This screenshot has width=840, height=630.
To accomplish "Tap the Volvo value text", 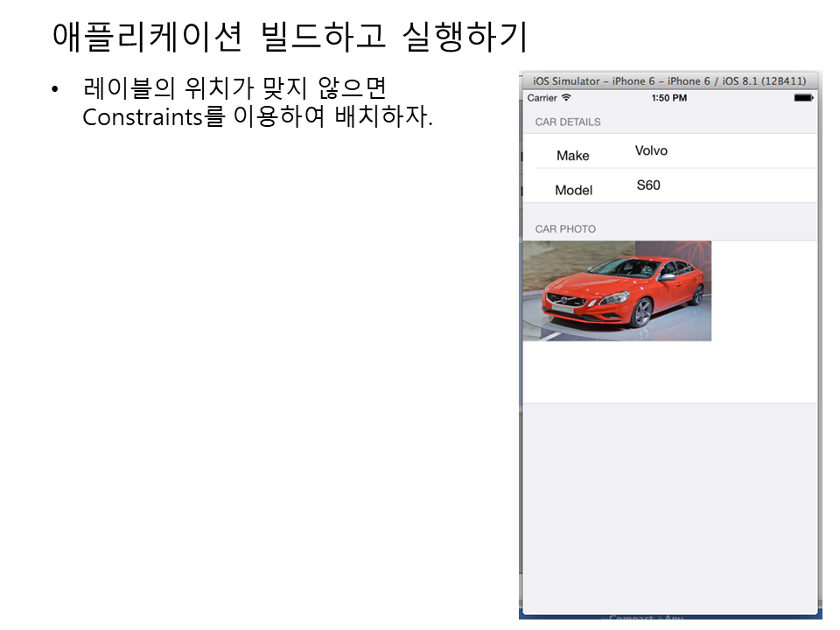I will [651, 150].
